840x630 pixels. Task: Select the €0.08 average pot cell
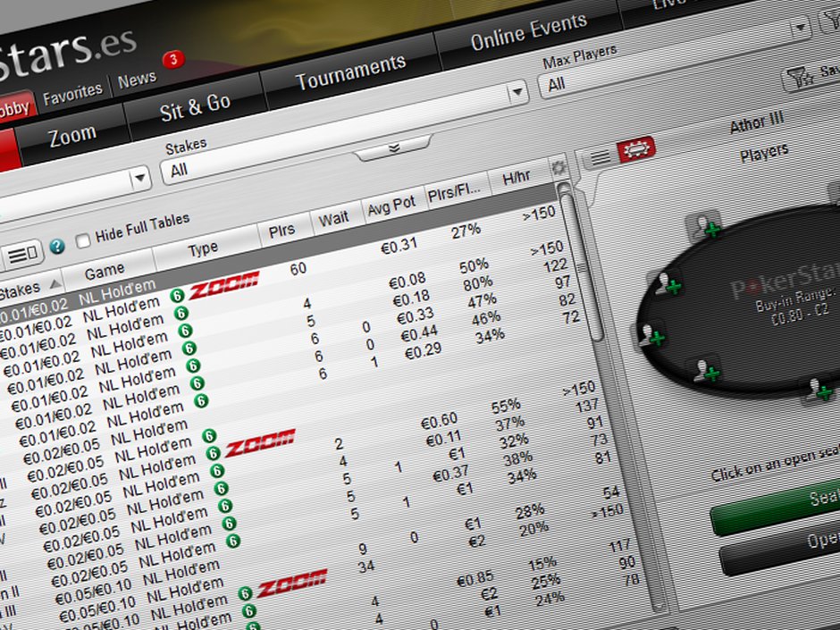pos(407,281)
